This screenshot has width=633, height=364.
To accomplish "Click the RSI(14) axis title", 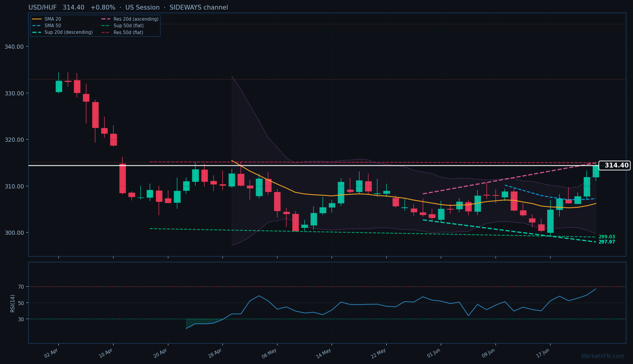I will [13, 303].
